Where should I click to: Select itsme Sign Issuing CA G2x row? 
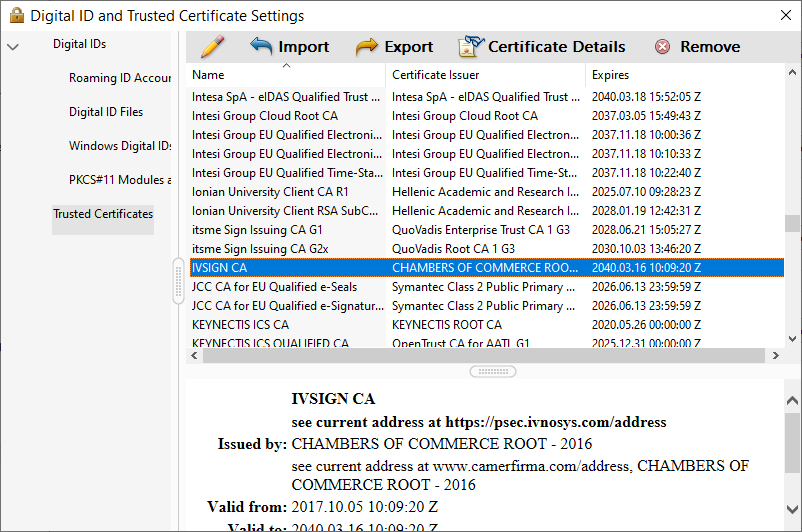[x=486, y=249]
